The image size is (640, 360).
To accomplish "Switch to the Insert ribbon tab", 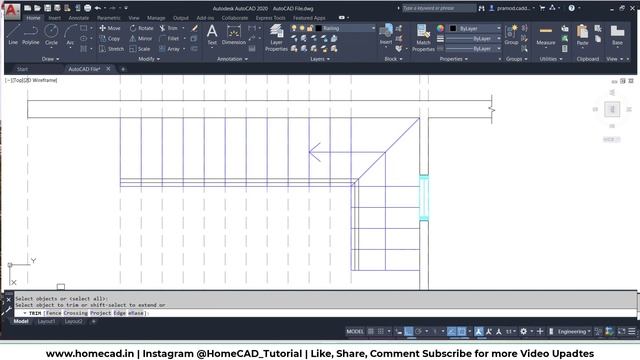I will pos(54,18).
